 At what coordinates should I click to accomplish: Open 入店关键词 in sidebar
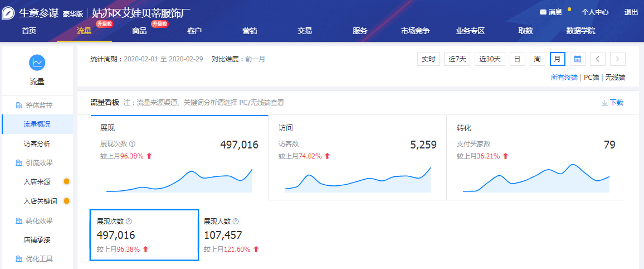click(x=40, y=201)
